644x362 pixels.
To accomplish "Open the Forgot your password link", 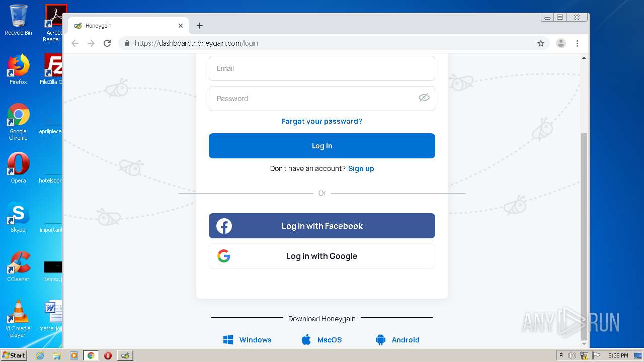I will coord(322,121).
